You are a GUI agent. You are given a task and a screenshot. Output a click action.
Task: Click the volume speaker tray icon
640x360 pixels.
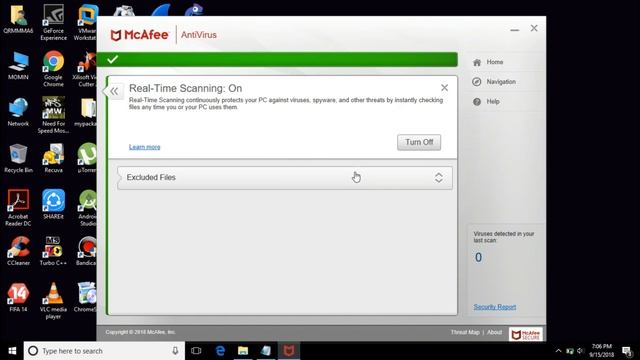pos(580,351)
